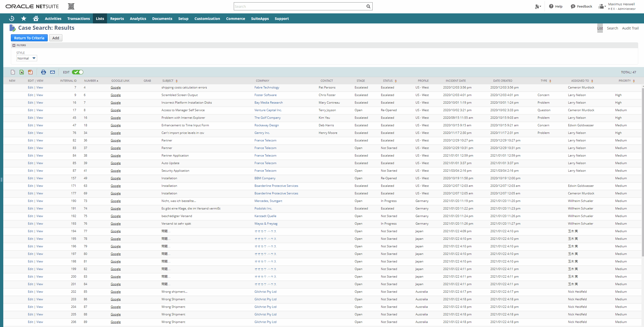The image size is (644, 327).
Task: Click the pencil icon beside Subject header
Action: tap(176, 81)
